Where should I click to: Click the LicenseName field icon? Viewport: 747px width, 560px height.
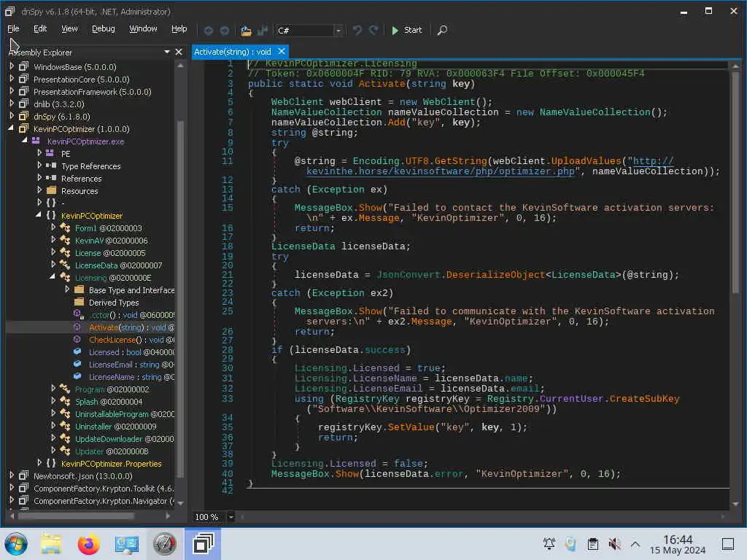77,377
